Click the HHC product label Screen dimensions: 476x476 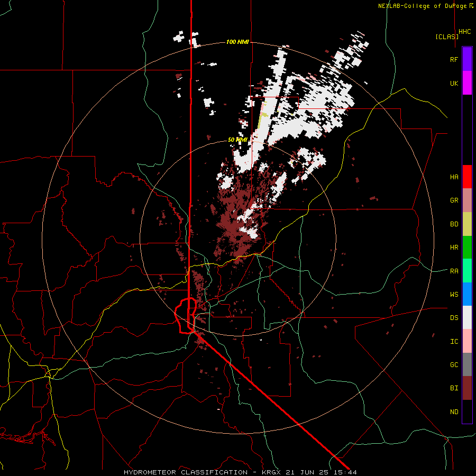(464, 32)
